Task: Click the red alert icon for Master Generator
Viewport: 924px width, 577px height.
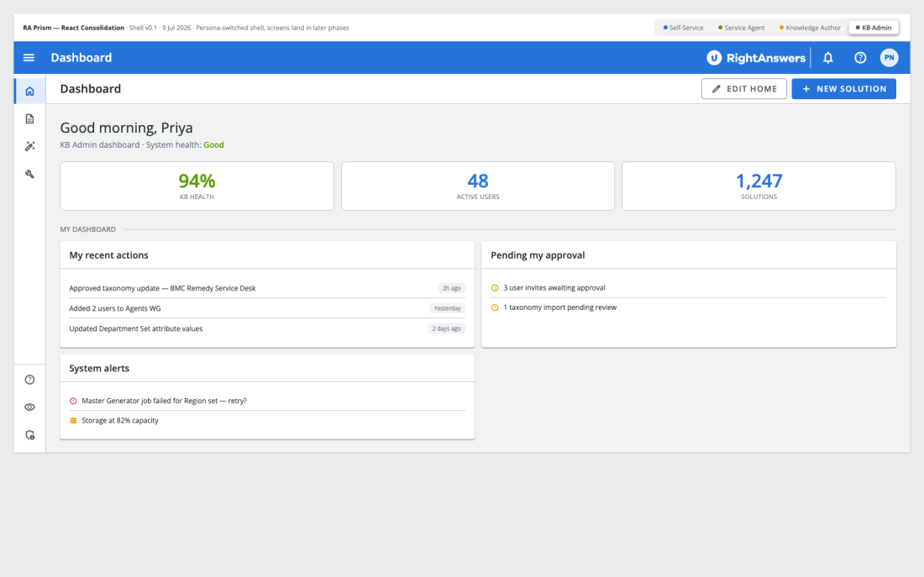Action: [73, 401]
